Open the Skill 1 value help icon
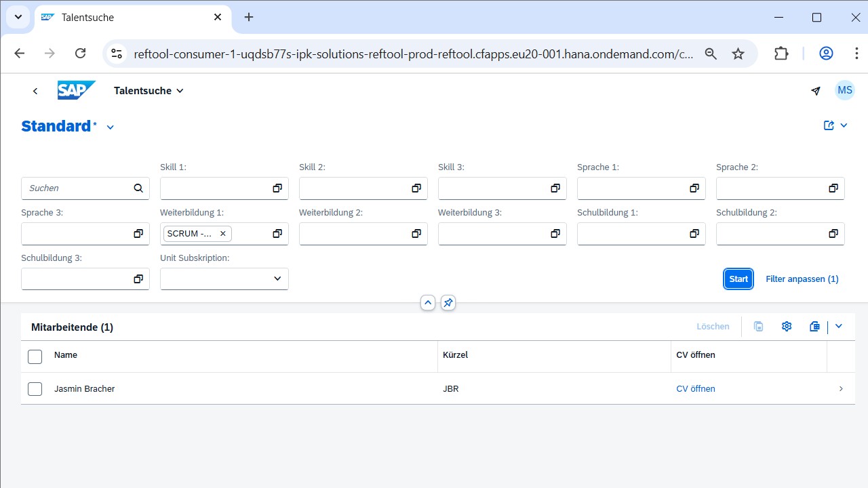This screenshot has height=488, width=868. (277, 188)
